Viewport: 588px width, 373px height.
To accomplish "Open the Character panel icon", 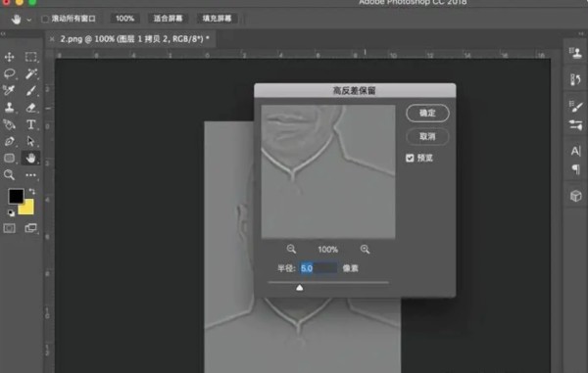I will pyautogui.click(x=576, y=151).
